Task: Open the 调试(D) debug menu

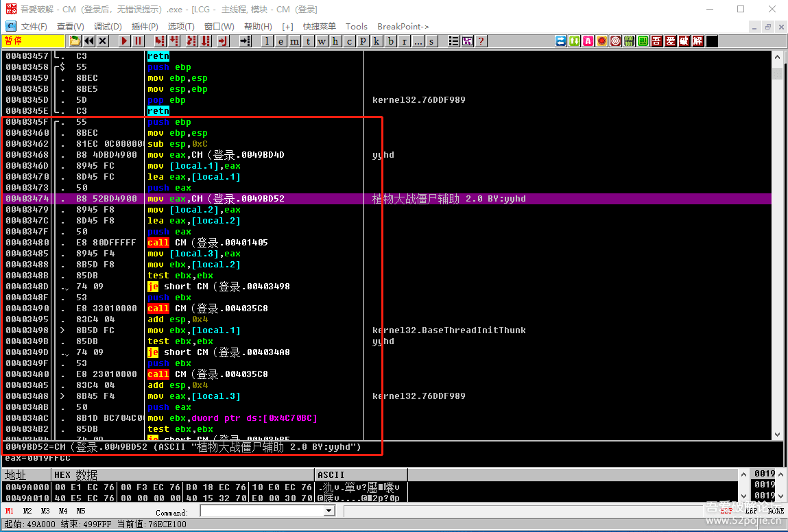Action: pyautogui.click(x=107, y=27)
